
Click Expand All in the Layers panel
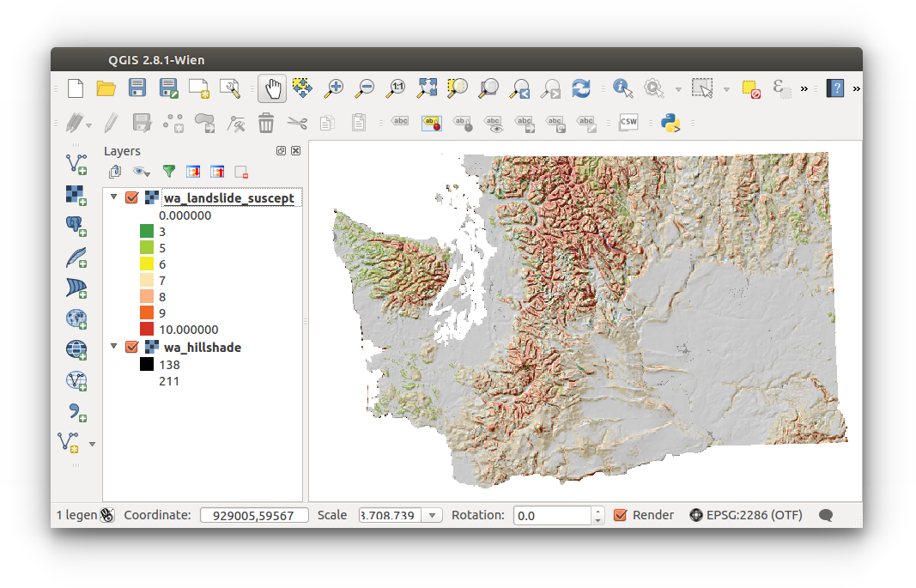tap(192, 172)
